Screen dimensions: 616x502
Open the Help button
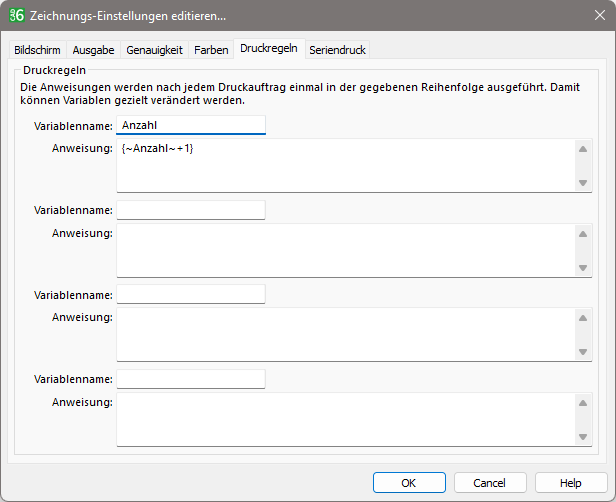point(571,482)
